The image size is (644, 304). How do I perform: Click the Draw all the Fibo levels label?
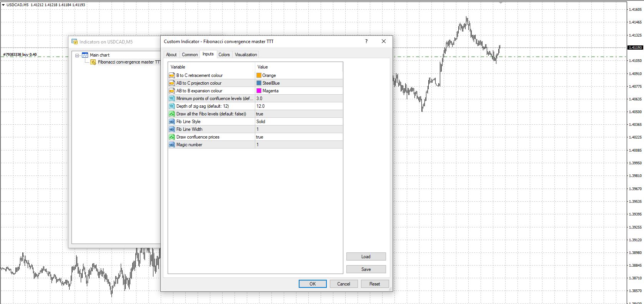coord(211,114)
